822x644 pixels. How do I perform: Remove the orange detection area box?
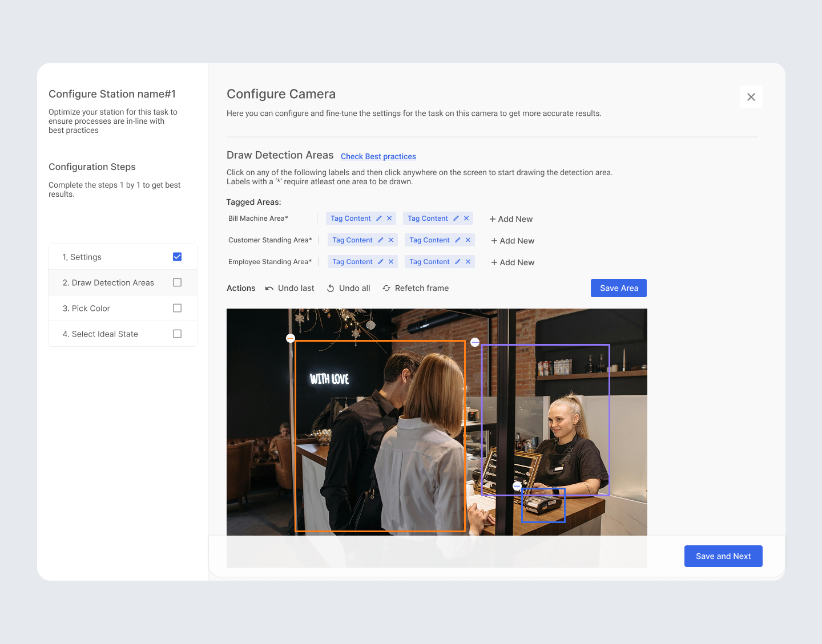point(291,338)
